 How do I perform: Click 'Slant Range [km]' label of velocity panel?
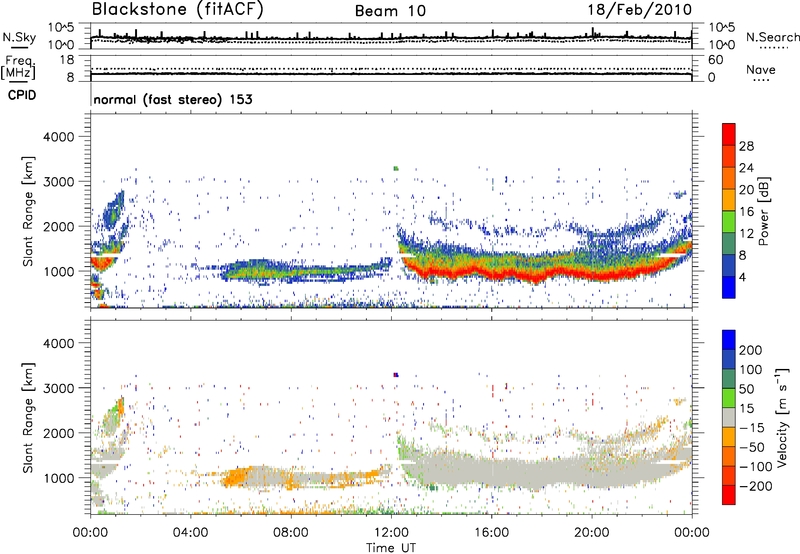coord(28,418)
